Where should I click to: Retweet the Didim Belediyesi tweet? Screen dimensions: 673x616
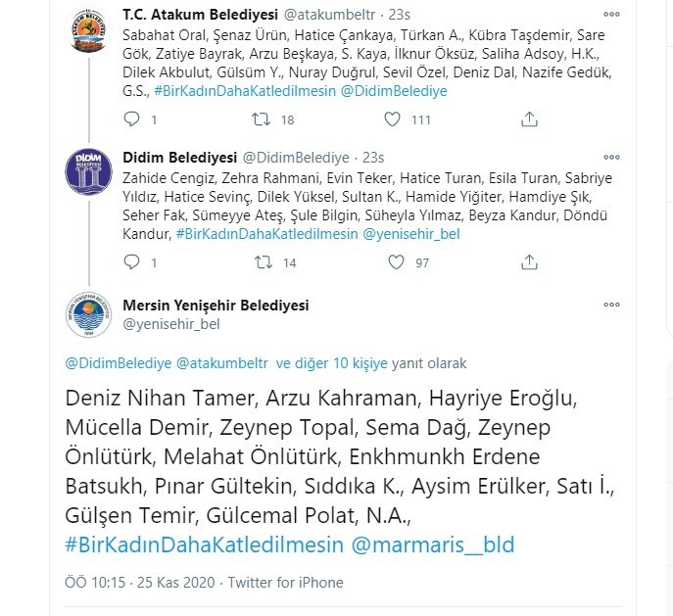[x=262, y=262]
